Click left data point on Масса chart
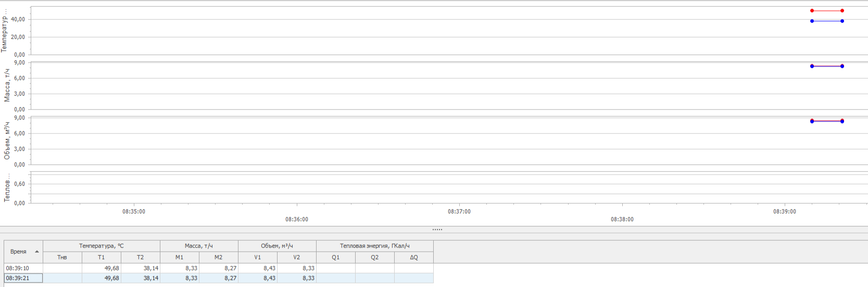This screenshot has width=868, height=287. coord(812,66)
